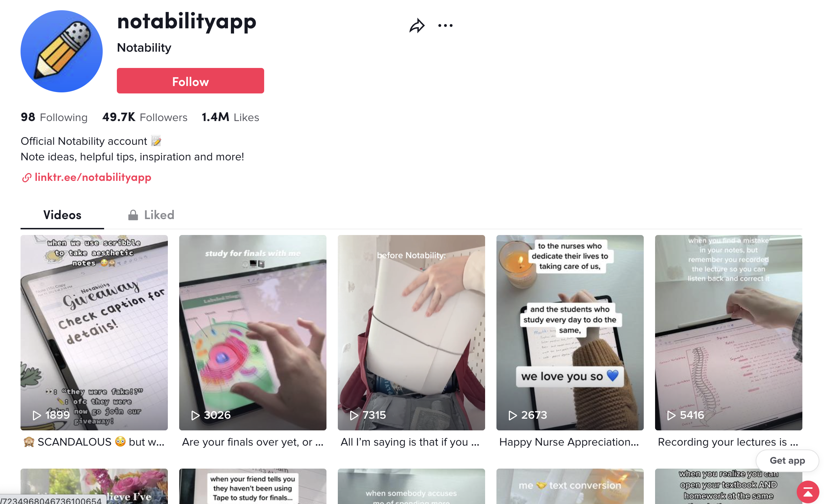Image resolution: width=830 pixels, height=504 pixels.
Task: Click play icon on 7315-views video
Action: pos(354,415)
